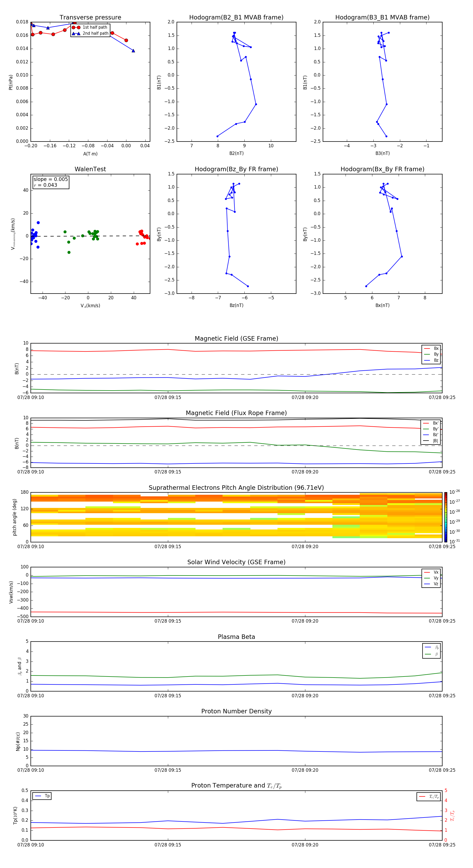Click the "Transverse pressure" plot title

pyautogui.click(x=90, y=18)
